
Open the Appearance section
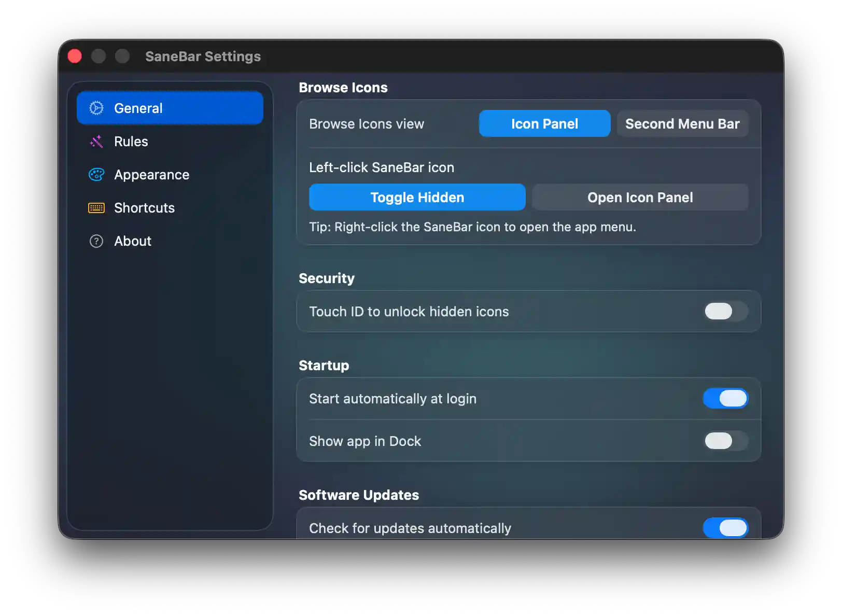click(x=170, y=175)
